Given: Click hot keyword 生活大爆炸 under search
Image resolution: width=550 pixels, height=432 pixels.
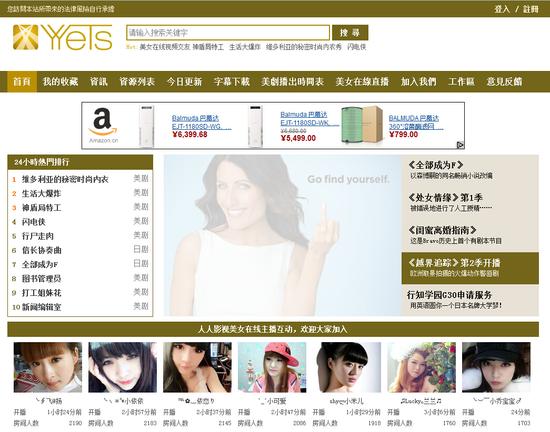Looking at the screenshot, I should pos(245,47).
